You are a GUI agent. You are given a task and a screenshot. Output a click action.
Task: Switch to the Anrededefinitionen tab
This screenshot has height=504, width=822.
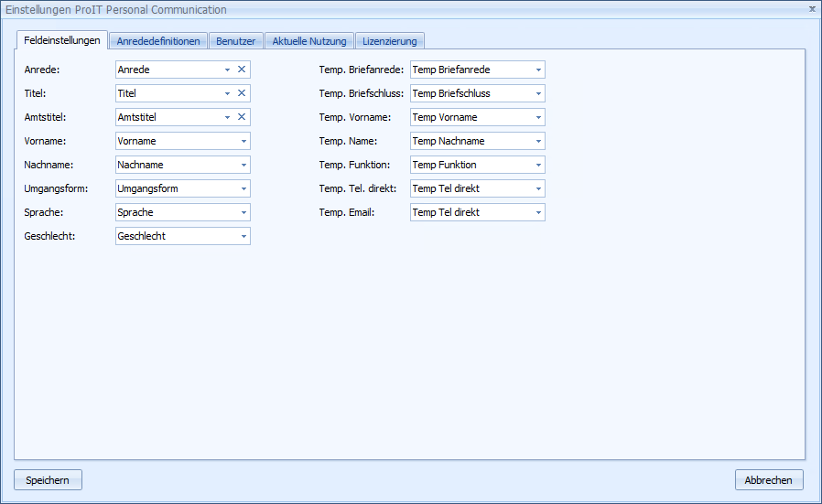tap(158, 41)
